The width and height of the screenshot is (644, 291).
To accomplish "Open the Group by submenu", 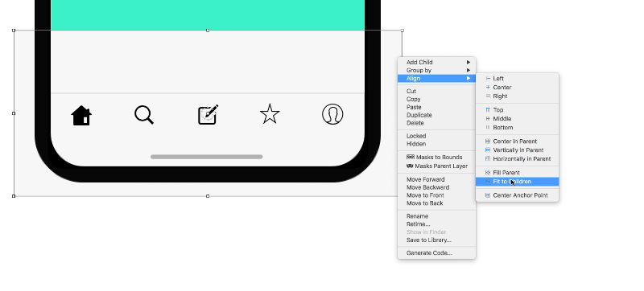I will click(436, 70).
